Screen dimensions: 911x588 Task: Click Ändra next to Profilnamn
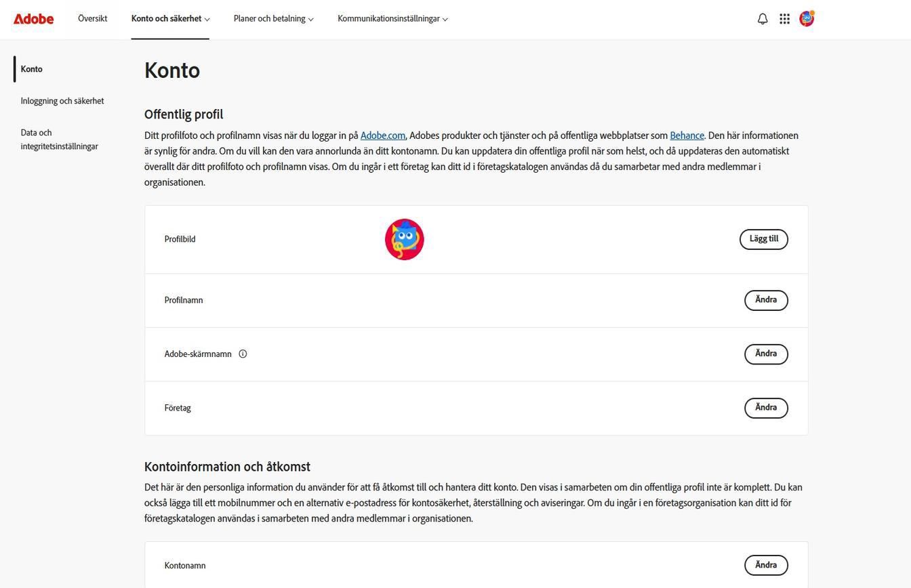click(x=766, y=300)
